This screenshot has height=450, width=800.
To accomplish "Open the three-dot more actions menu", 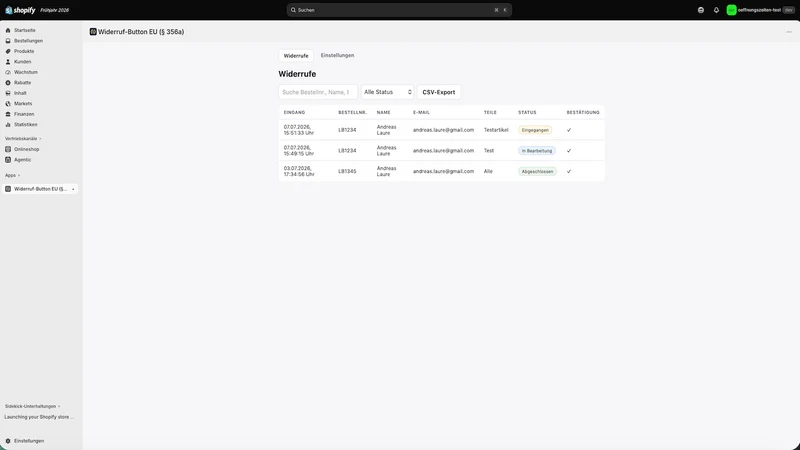I will pos(789,32).
